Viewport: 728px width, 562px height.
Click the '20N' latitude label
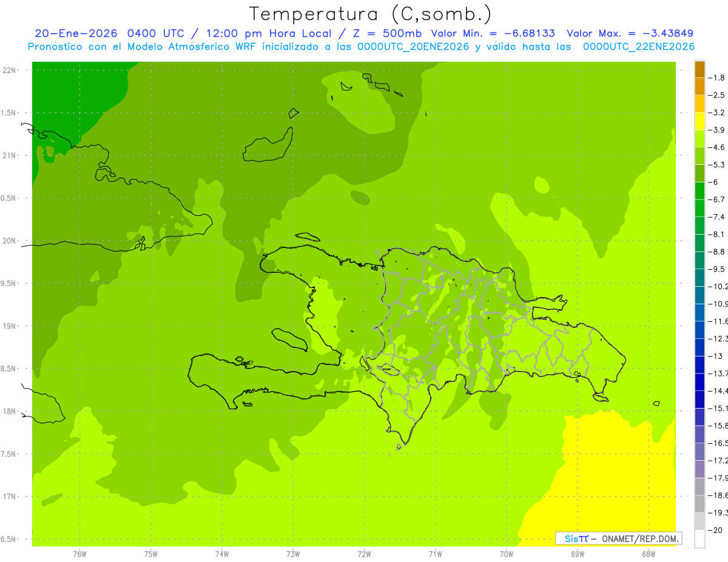[9, 241]
